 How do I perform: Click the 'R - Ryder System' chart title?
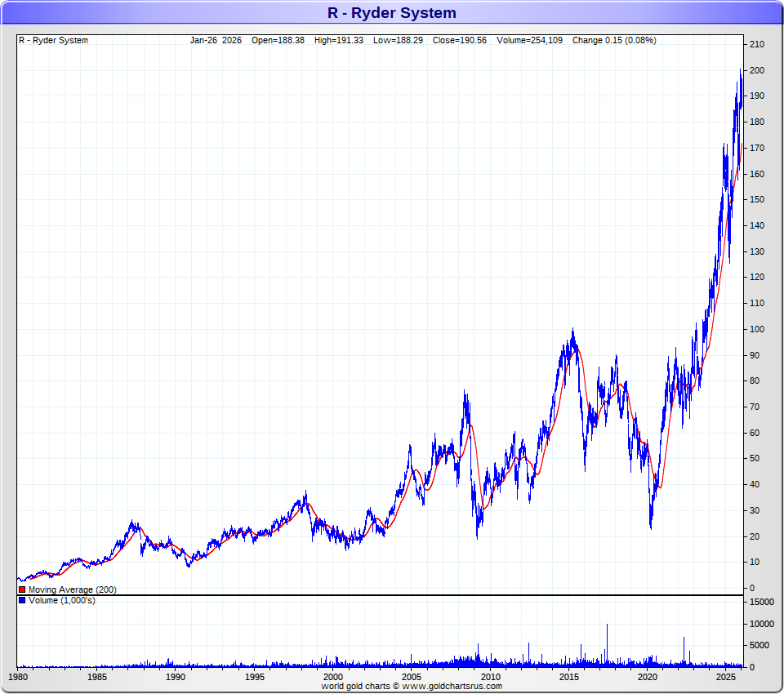391,12
